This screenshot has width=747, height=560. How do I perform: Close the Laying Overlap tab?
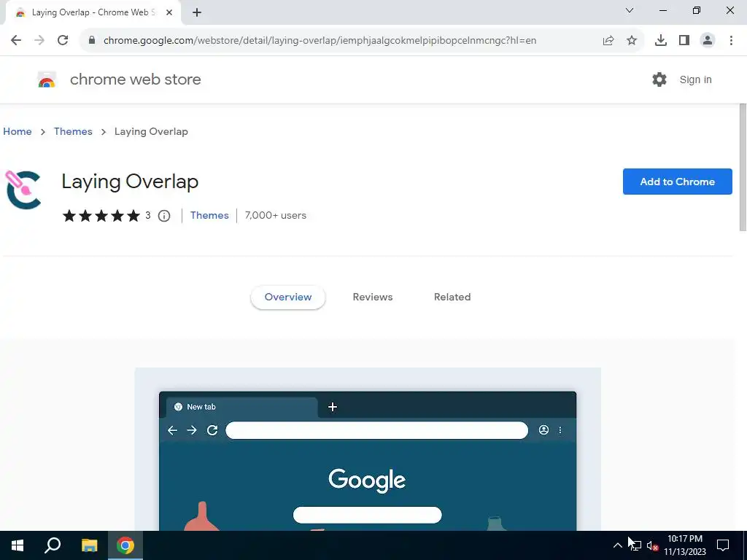coord(169,13)
